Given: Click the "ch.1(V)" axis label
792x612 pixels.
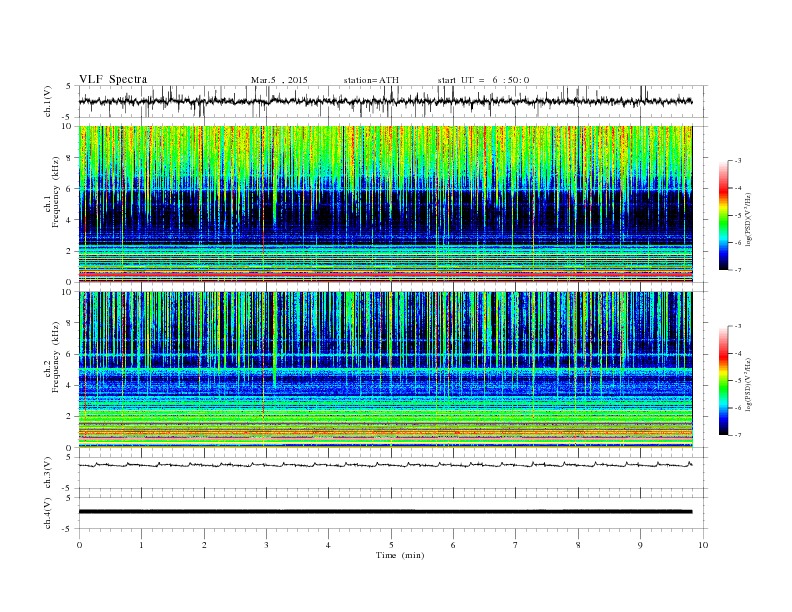Looking at the screenshot, I should tap(48, 102).
